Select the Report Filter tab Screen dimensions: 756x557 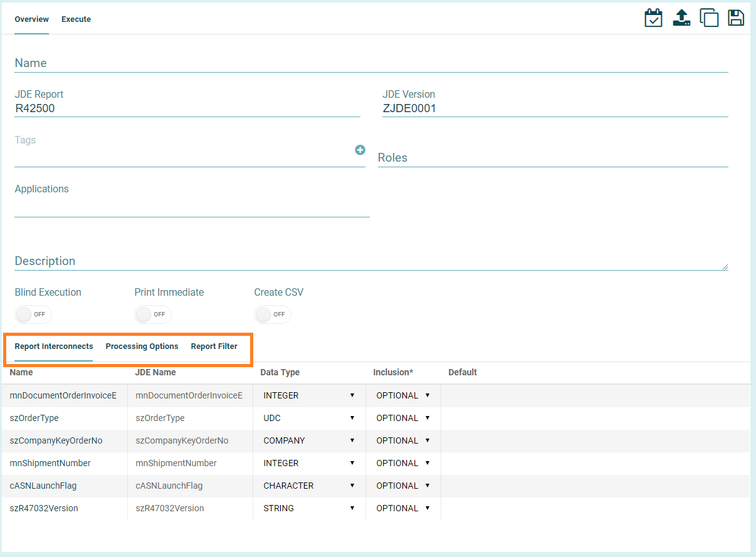214,346
